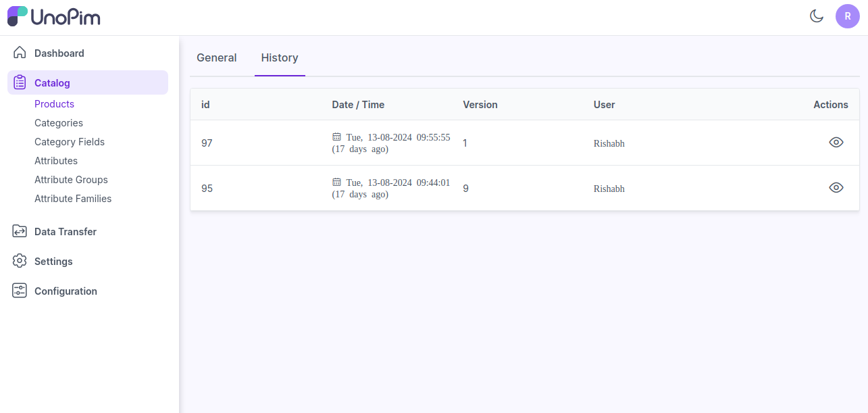Screen dimensions: 868x413
Task: Click the Data Transfer folder icon
Action: [x=20, y=231]
